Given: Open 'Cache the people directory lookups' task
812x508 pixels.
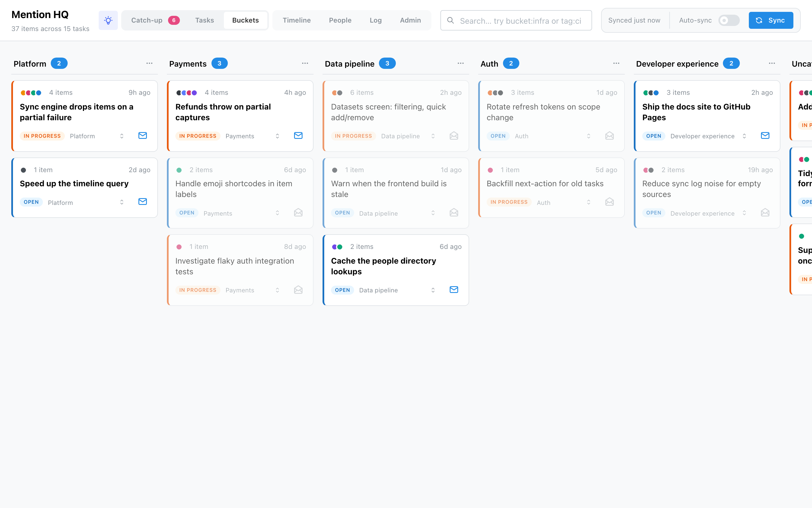Looking at the screenshot, I should coord(383,266).
